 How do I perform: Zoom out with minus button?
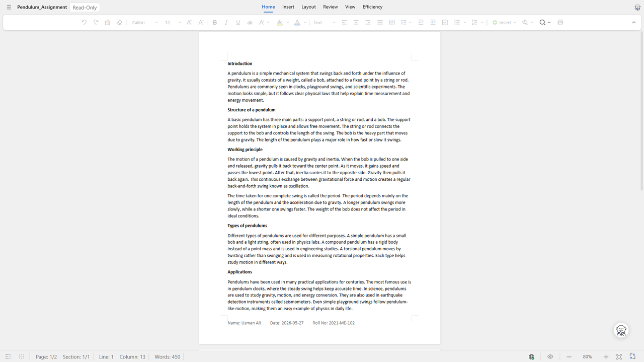[569, 357]
